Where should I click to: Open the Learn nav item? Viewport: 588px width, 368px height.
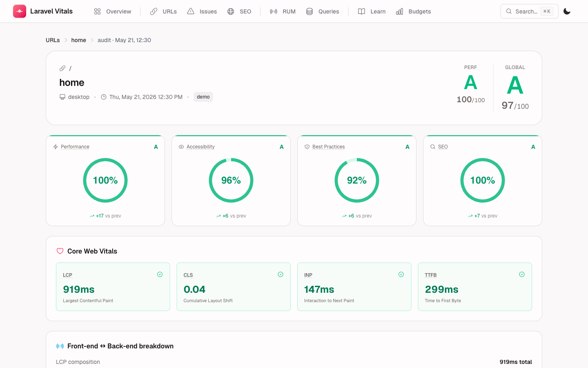(372, 11)
